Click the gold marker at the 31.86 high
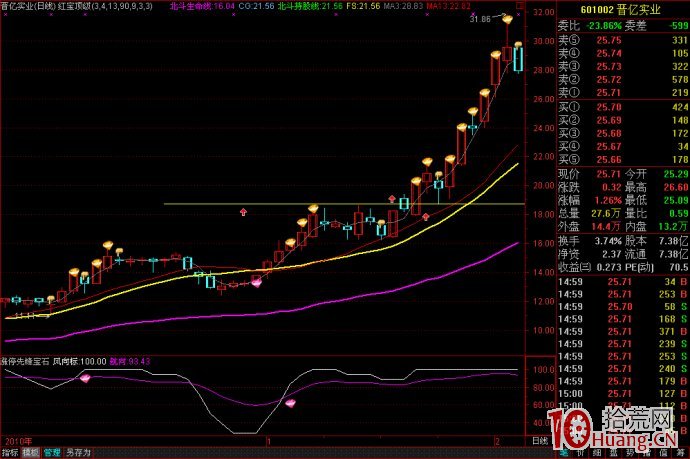This screenshot has height=459, width=690. click(x=508, y=19)
